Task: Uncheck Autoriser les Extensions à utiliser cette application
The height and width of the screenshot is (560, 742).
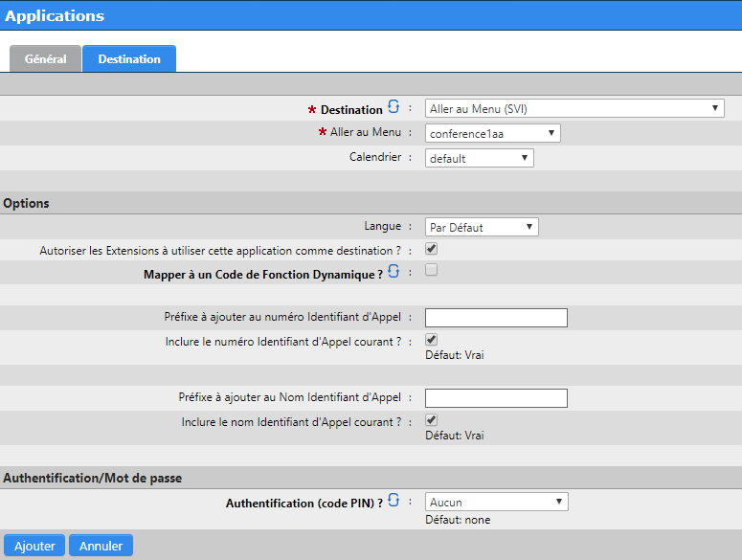Action: (431, 249)
